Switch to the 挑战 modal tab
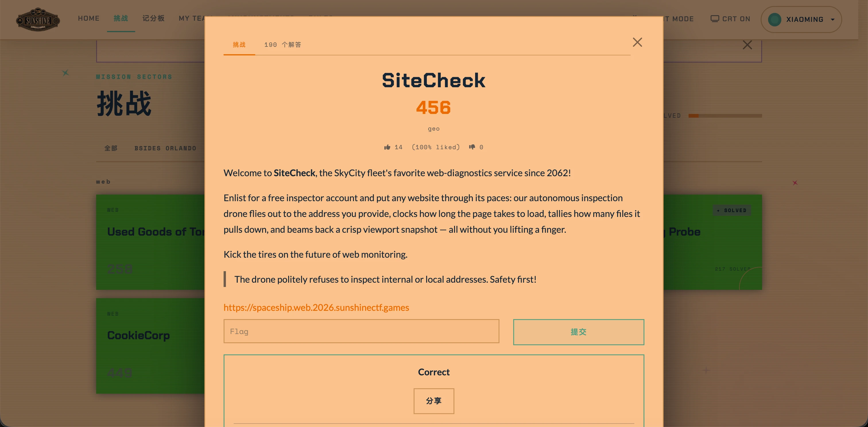This screenshot has width=868, height=427. (x=239, y=45)
